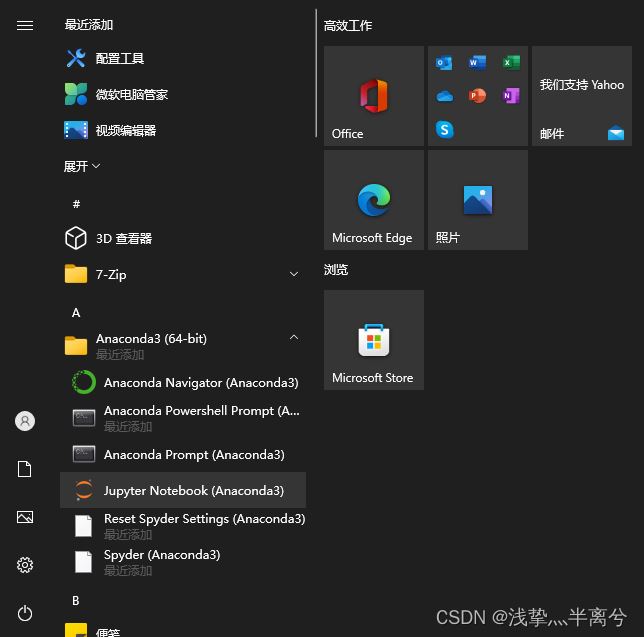Expand recently added list via 展开

(82, 166)
